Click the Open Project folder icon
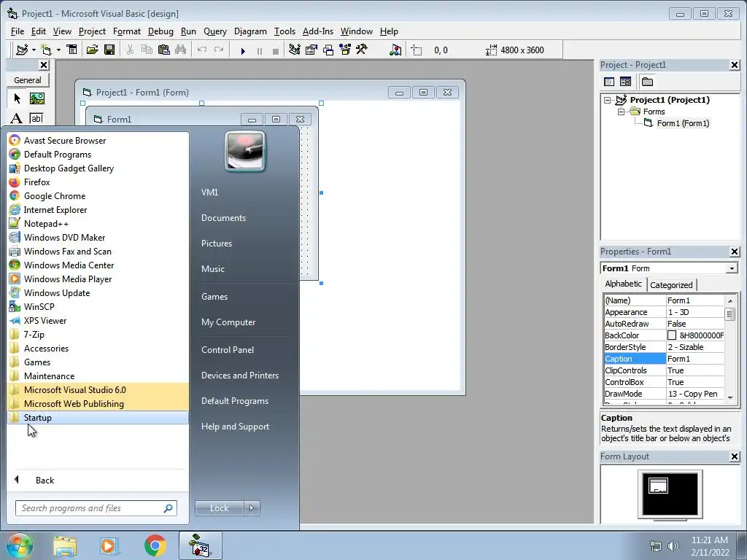The height and width of the screenshot is (560, 747). 93,50
